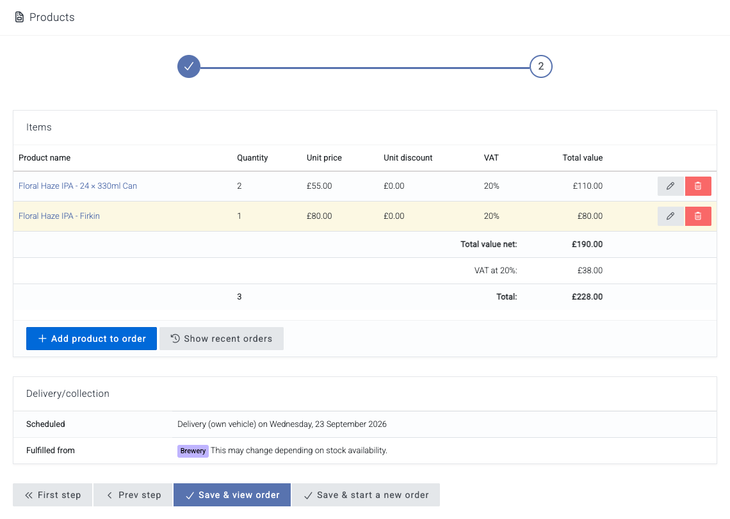Click the 'Scheduled' row label
The height and width of the screenshot is (519, 730).
[x=46, y=424]
